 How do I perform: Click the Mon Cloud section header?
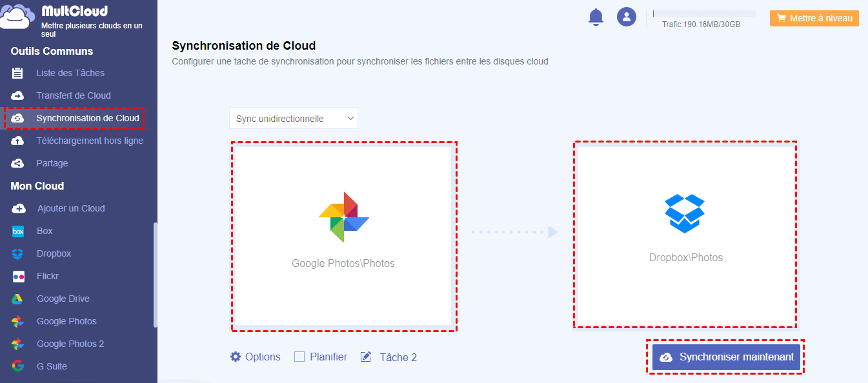37,186
